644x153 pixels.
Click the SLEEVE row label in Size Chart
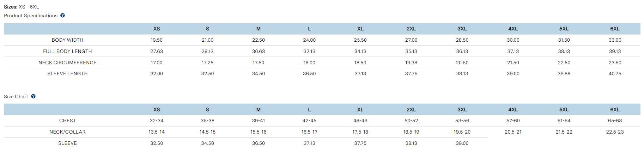pos(67,143)
